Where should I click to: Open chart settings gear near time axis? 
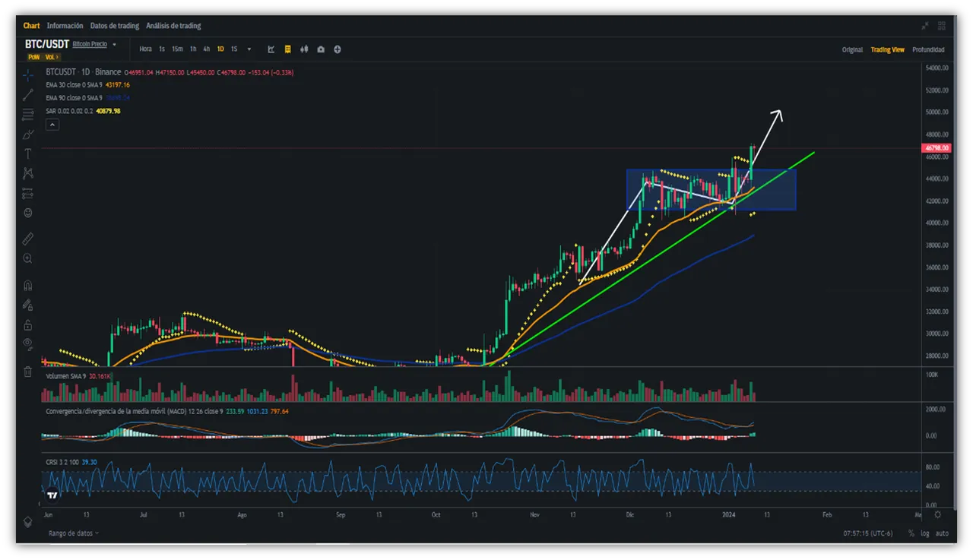[x=937, y=514]
